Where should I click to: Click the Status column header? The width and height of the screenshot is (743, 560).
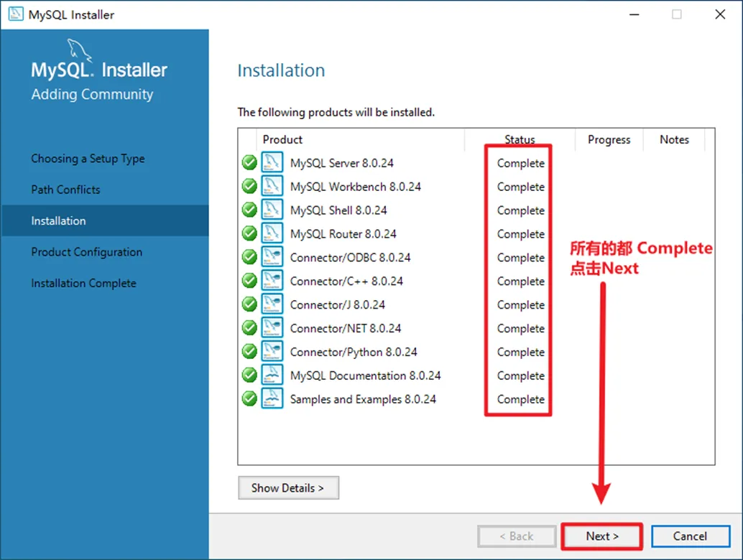click(x=520, y=140)
